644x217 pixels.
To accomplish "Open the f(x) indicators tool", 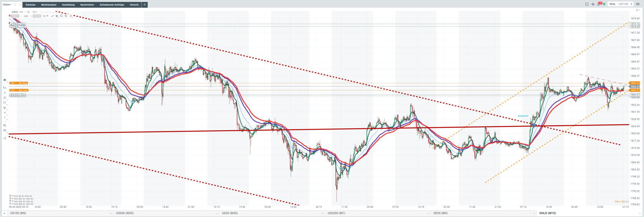I will pyautogui.click(x=5, y=88).
